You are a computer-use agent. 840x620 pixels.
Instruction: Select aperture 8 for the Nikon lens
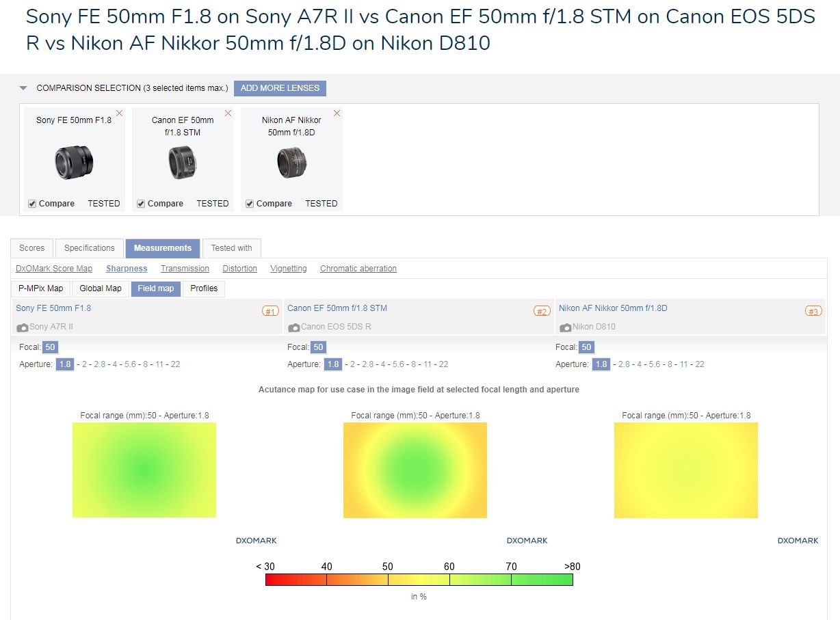(670, 364)
